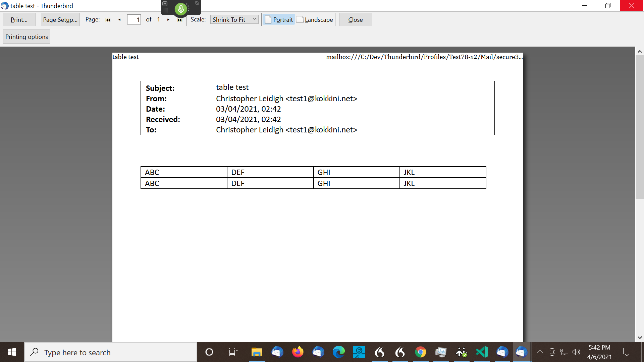The height and width of the screenshot is (362, 644).
Task: Click second row DEF table cell
Action: pyautogui.click(x=270, y=183)
